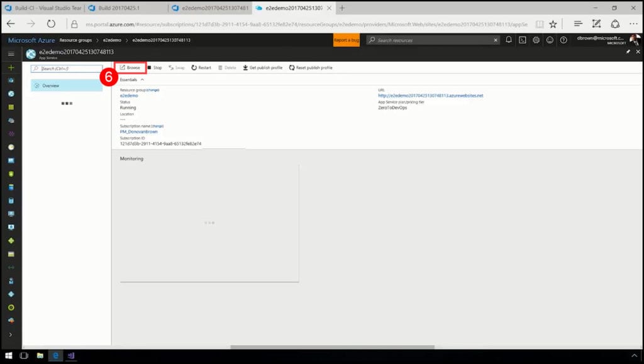Click the Resource groups breadcrumb
The width and height of the screenshot is (644, 364).
pyautogui.click(x=75, y=40)
